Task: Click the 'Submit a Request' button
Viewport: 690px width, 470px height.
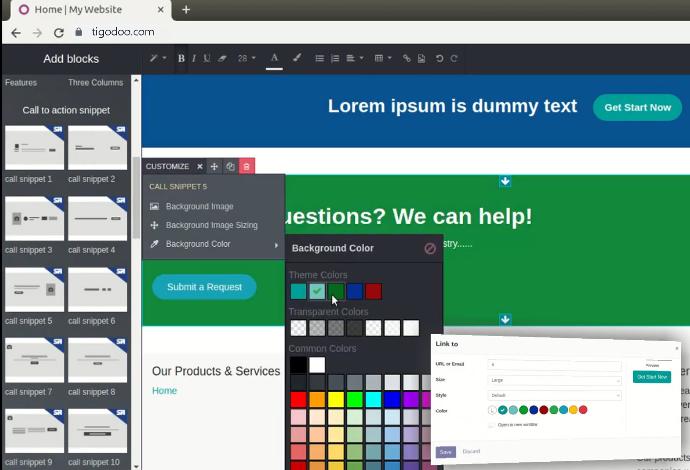Action: (x=204, y=287)
